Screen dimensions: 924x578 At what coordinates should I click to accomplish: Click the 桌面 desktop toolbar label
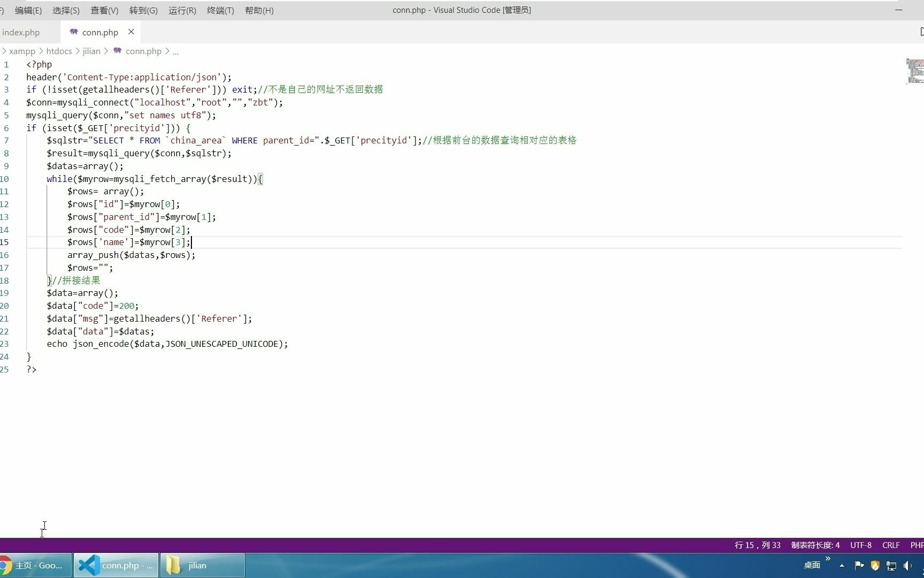[812, 565]
